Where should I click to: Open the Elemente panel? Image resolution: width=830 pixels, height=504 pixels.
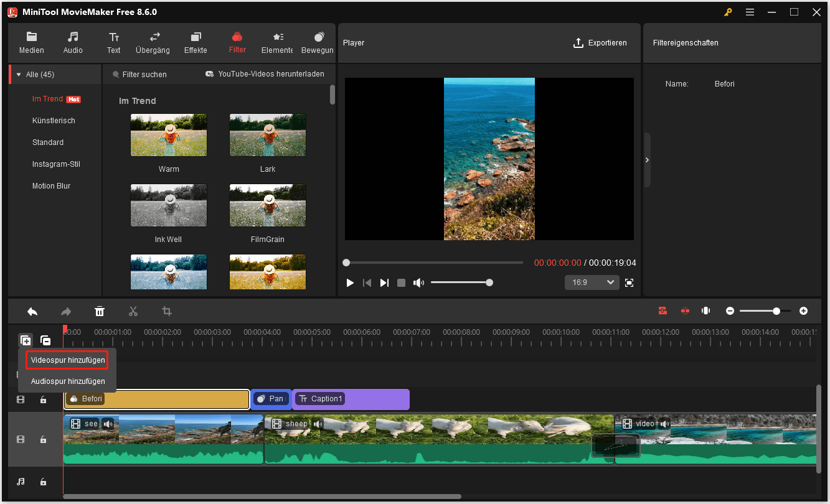click(x=278, y=42)
